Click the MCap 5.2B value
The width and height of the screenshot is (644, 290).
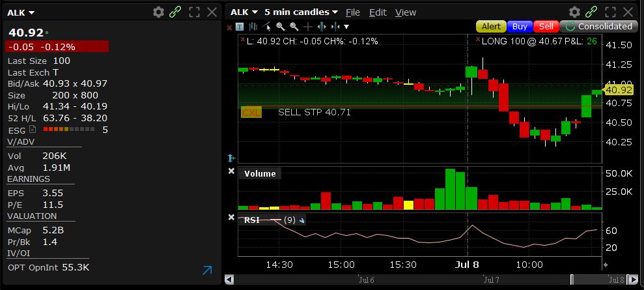click(x=53, y=231)
